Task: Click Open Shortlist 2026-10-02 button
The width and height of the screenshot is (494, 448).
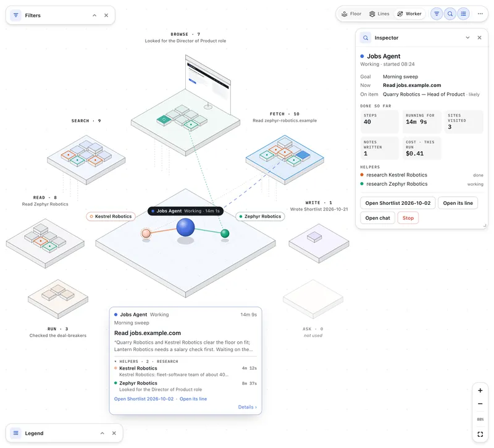Action: (398, 203)
